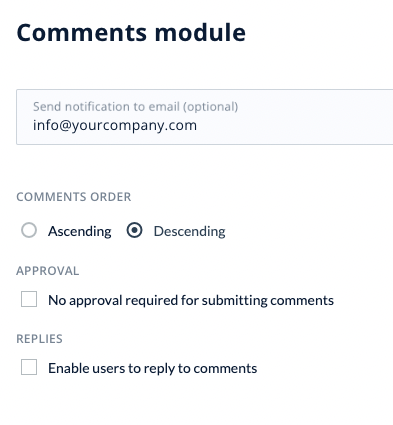The width and height of the screenshot is (393, 425).
Task: Click the 'Send notification to email (optional)' label
Action: point(135,107)
